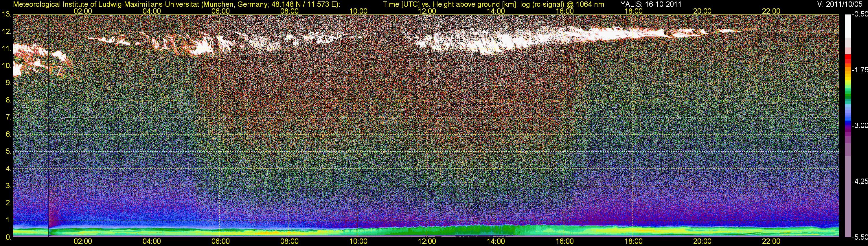
Task: Click the 13 km height axis label
Action: click(x=6, y=14)
